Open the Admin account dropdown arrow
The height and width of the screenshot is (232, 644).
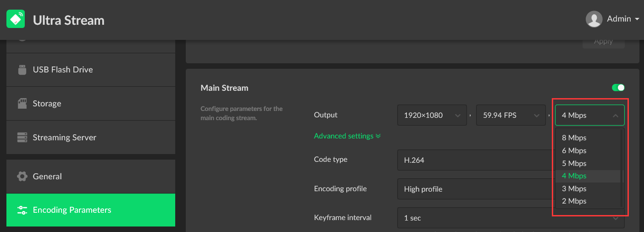pyautogui.click(x=637, y=19)
